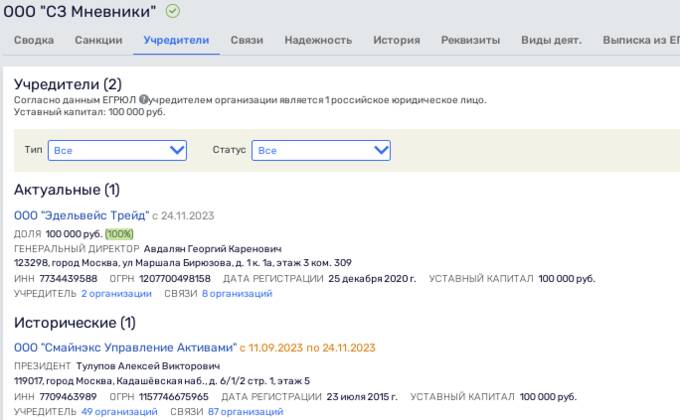The image size is (680, 420).
Task: Open the 87 организаций connections link
Action: pyautogui.click(x=245, y=411)
